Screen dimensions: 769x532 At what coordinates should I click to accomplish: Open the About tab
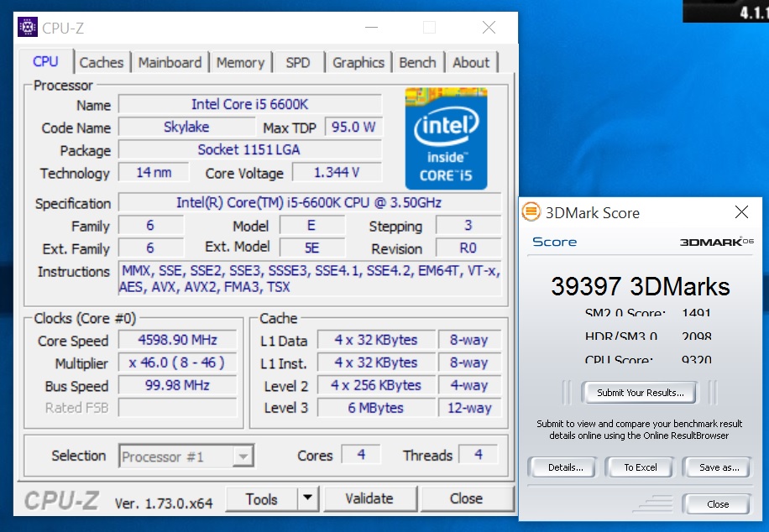pyautogui.click(x=471, y=63)
